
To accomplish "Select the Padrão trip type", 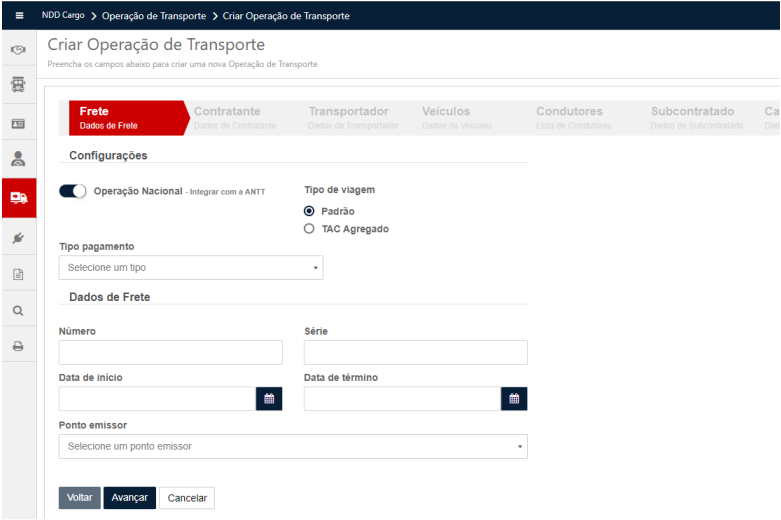I will point(309,211).
